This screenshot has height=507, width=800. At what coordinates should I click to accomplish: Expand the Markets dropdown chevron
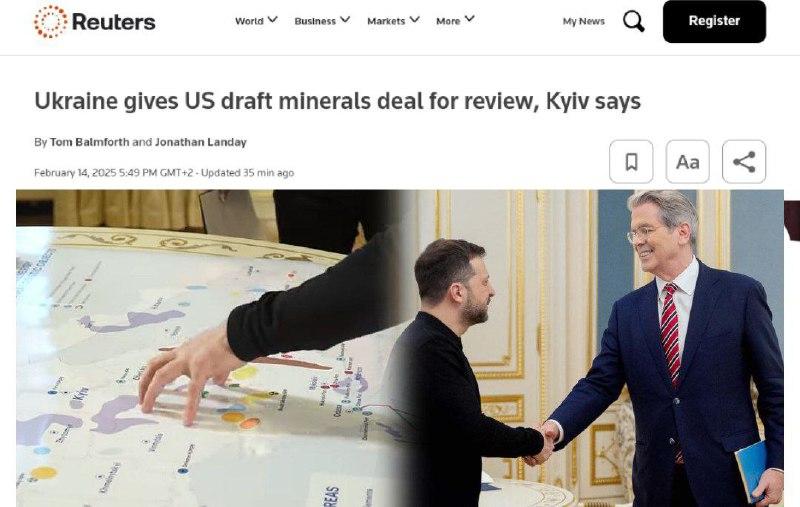click(x=414, y=19)
